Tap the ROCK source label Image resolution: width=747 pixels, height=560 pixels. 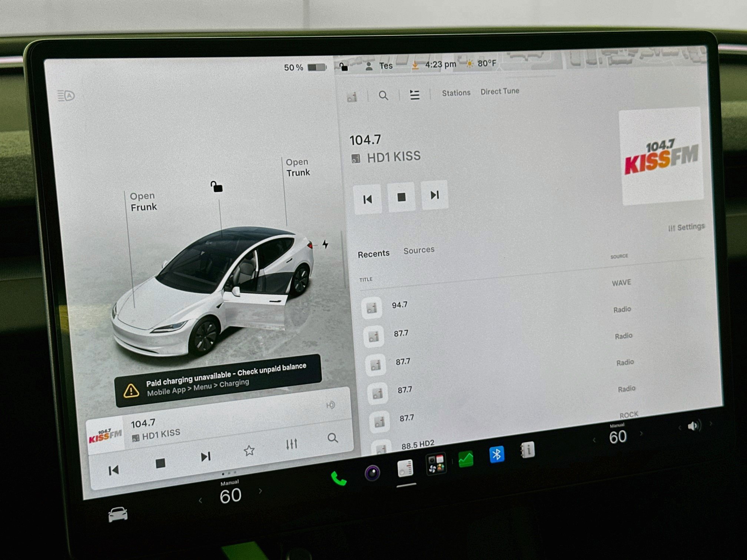[629, 414]
